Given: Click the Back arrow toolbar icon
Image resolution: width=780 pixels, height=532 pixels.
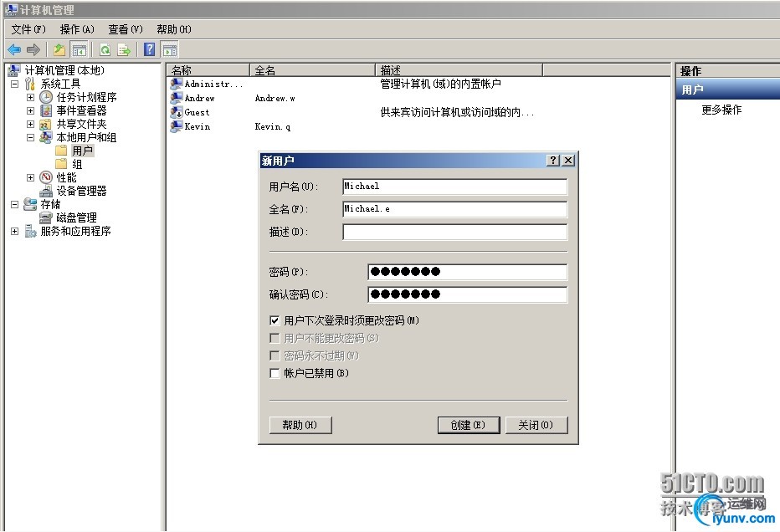Looking at the screenshot, I should pyautogui.click(x=14, y=49).
